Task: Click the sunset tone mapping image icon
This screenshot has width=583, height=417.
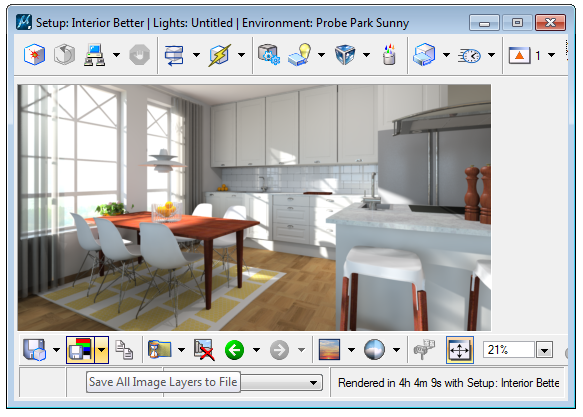Action: 329,350
